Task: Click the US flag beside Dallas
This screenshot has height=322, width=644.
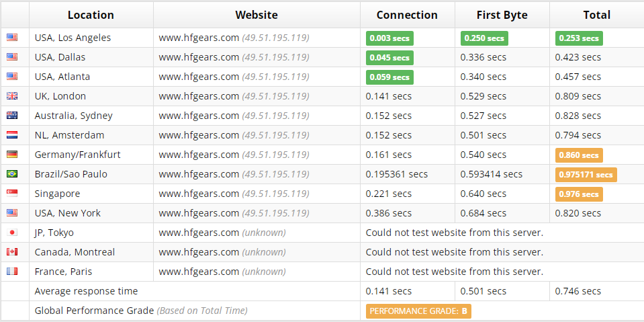Action: click(x=12, y=57)
